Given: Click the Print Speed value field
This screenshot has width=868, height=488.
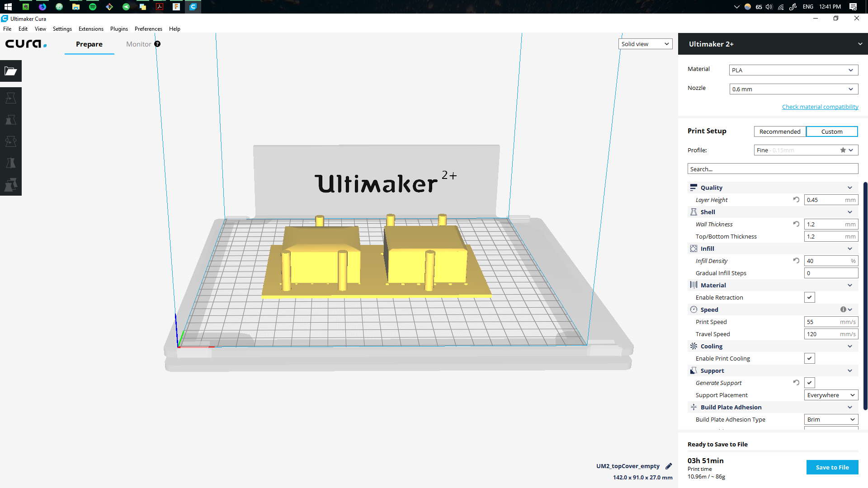Looking at the screenshot, I should (x=831, y=322).
